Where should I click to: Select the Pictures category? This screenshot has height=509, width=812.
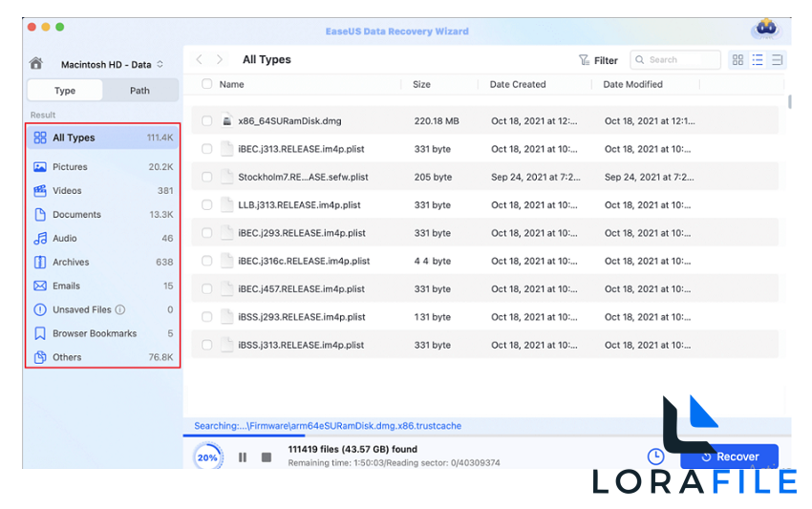(103, 167)
